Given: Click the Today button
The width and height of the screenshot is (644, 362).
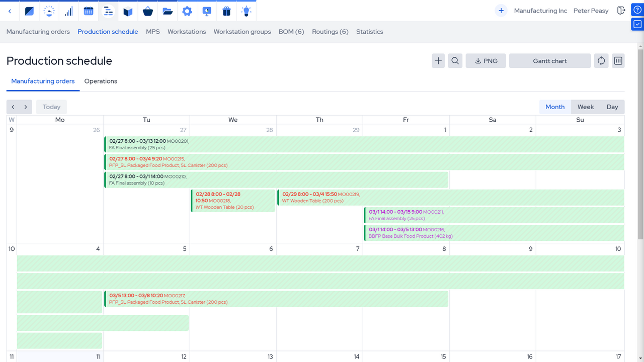Looking at the screenshot, I should pos(51,107).
